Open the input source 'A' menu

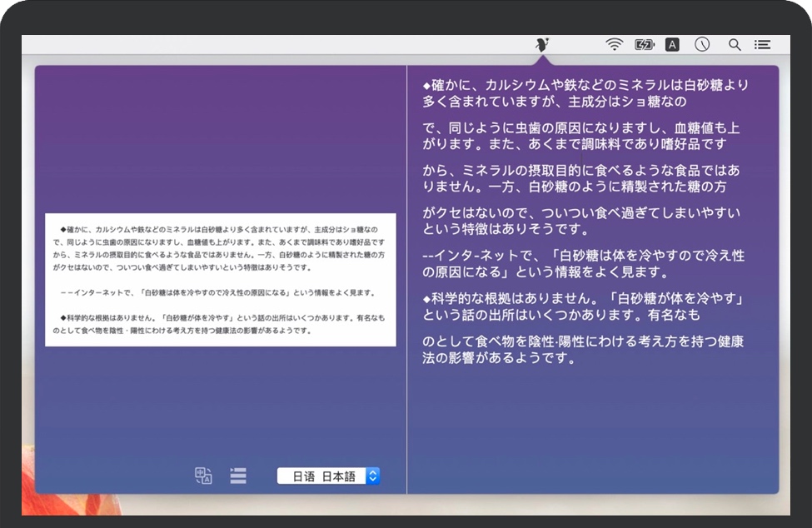click(672, 45)
